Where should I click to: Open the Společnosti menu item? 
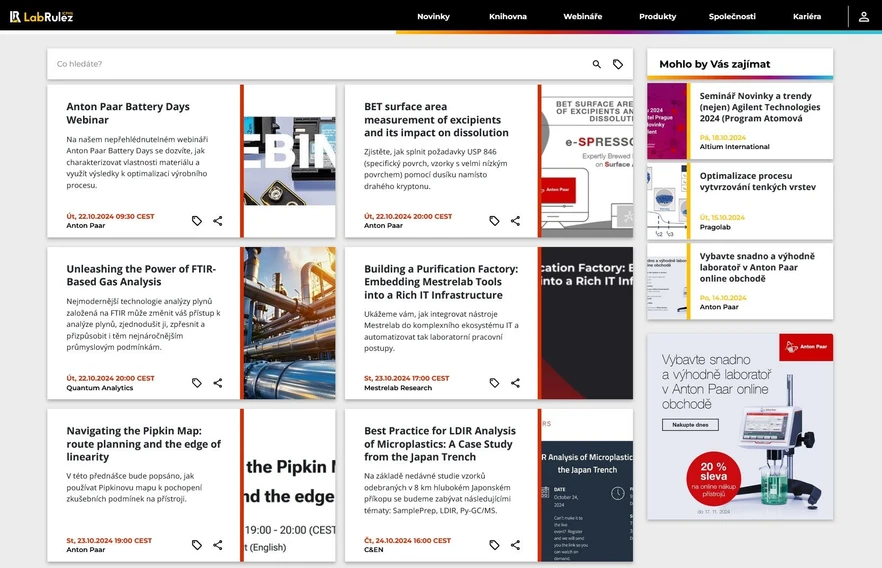[x=732, y=16]
